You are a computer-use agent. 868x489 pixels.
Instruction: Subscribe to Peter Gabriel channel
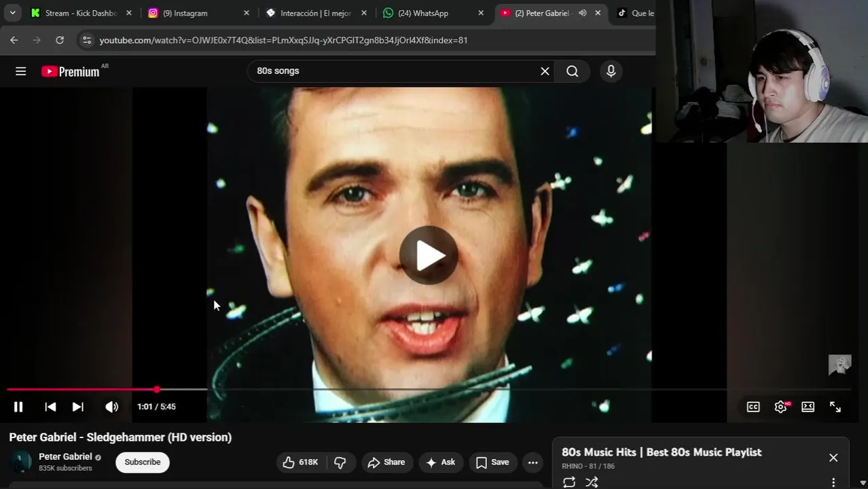[x=143, y=462]
